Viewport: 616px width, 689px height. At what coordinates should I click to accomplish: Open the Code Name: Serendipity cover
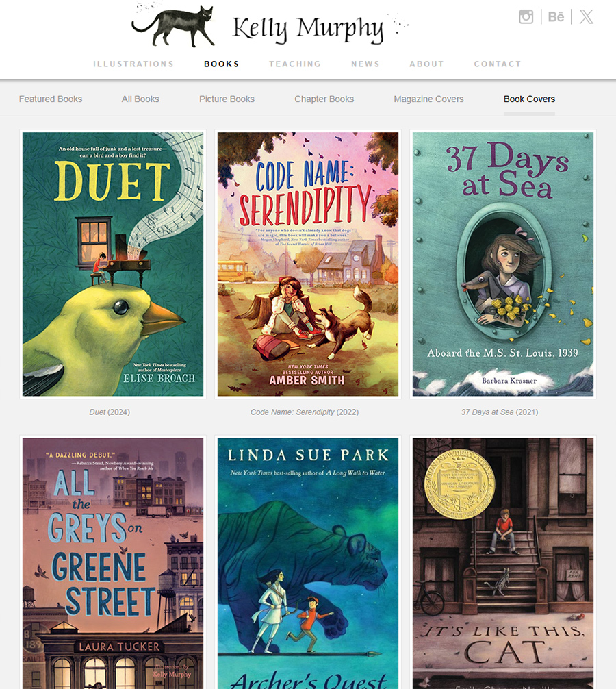(308, 264)
